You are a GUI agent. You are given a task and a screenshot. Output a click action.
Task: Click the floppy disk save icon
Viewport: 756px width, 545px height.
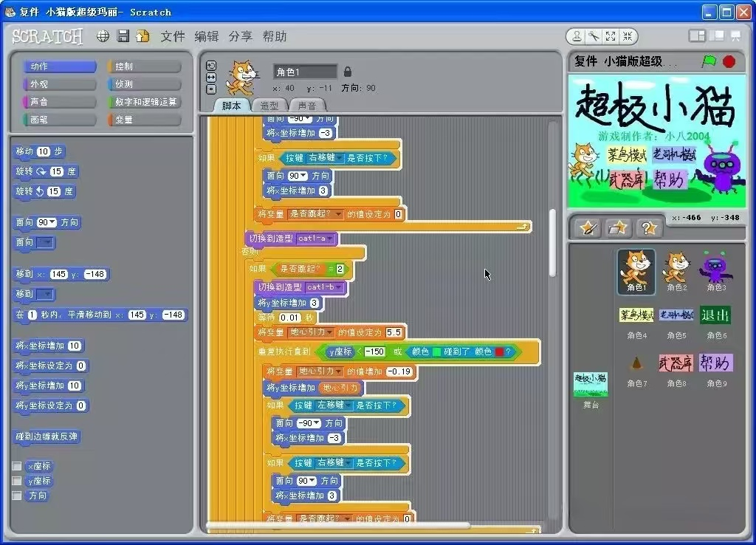[x=123, y=36]
